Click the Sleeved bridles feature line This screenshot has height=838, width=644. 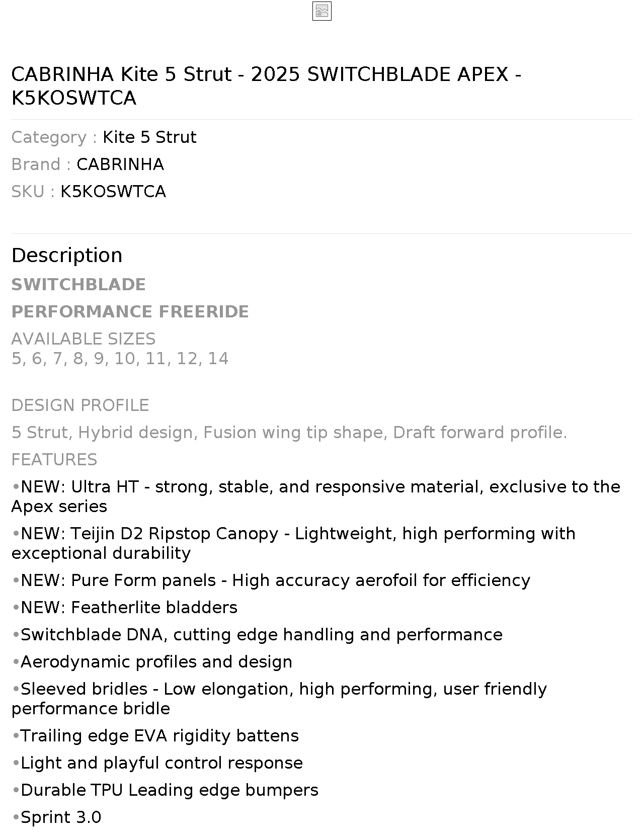point(279,699)
